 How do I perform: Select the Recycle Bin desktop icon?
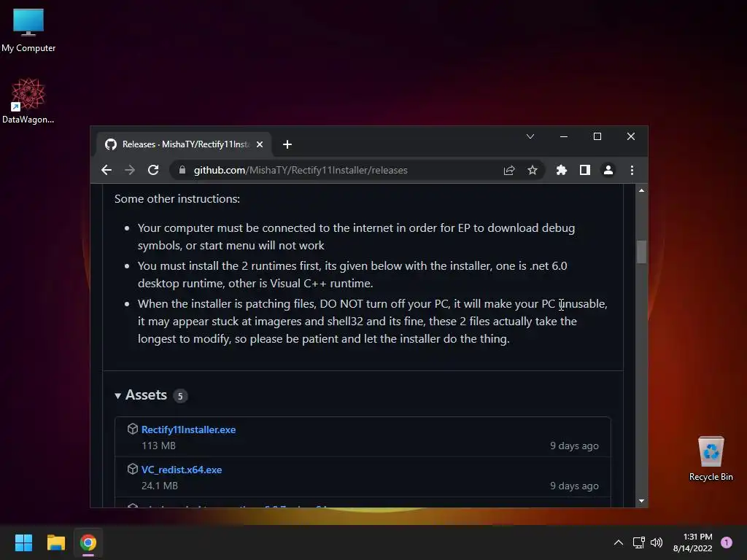click(711, 459)
